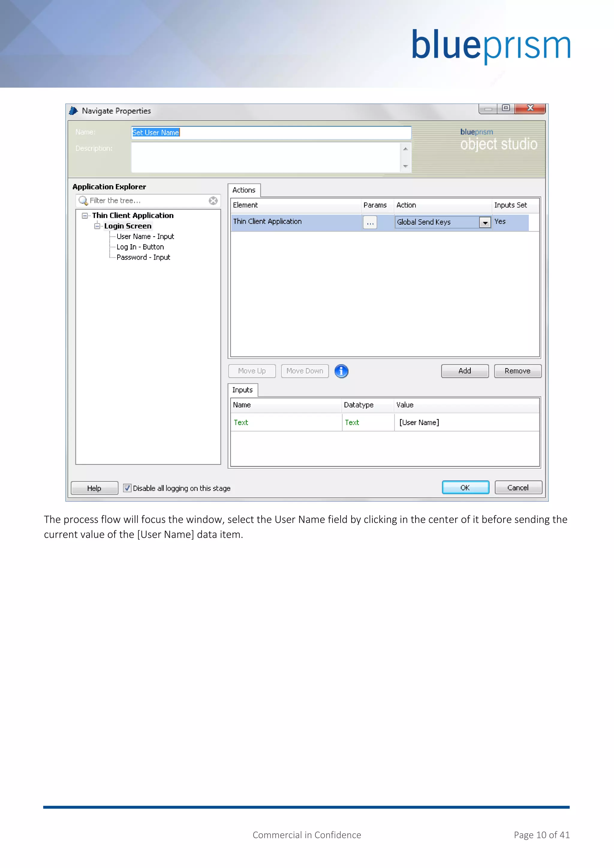Viewport: 614px width, 868px height.
Task: Click into the Description text area
Action: point(266,157)
